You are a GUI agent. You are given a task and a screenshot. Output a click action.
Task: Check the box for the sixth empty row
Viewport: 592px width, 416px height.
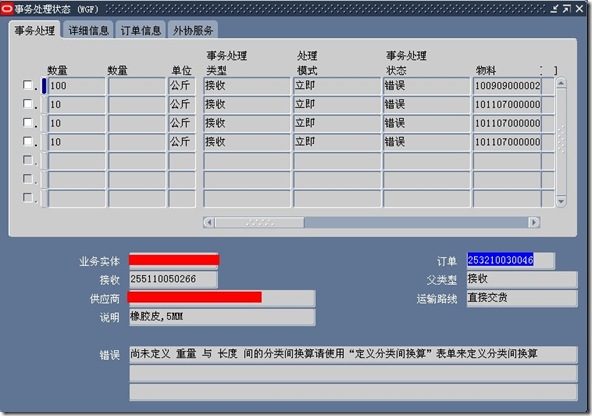point(28,179)
